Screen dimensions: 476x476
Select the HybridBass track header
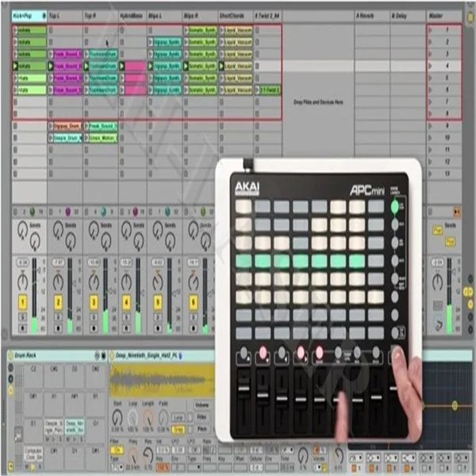(132, 16)
